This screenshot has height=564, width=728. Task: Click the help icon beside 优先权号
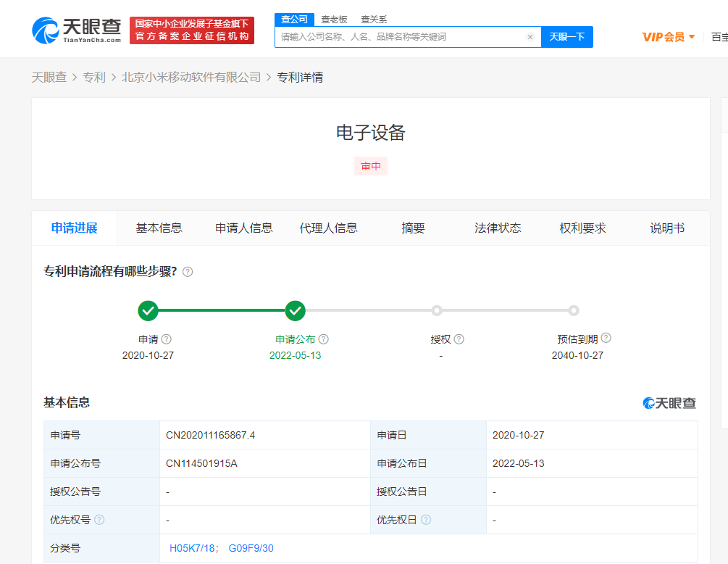pos(99,519)
